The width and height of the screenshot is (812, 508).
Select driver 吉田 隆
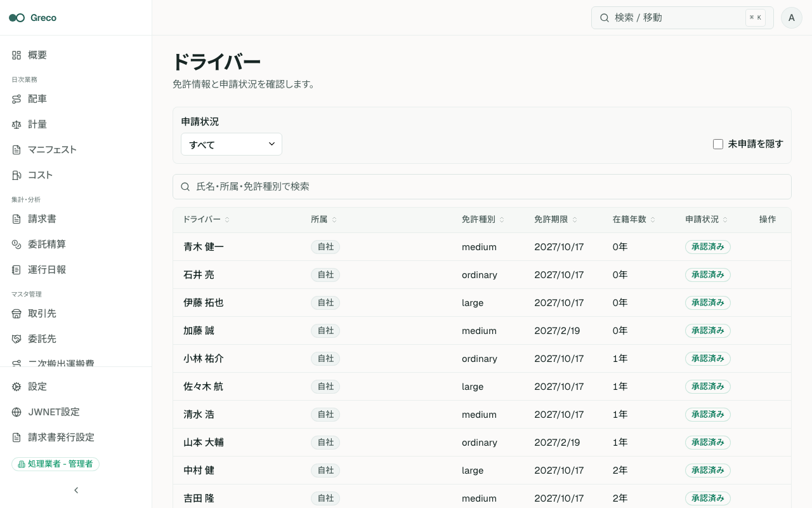(x=199, y=498)
